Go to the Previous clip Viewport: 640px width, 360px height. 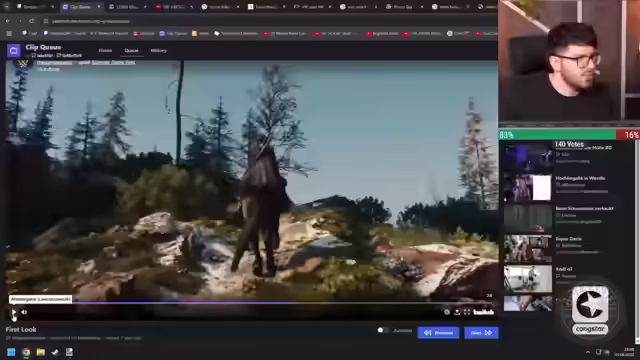438,333
